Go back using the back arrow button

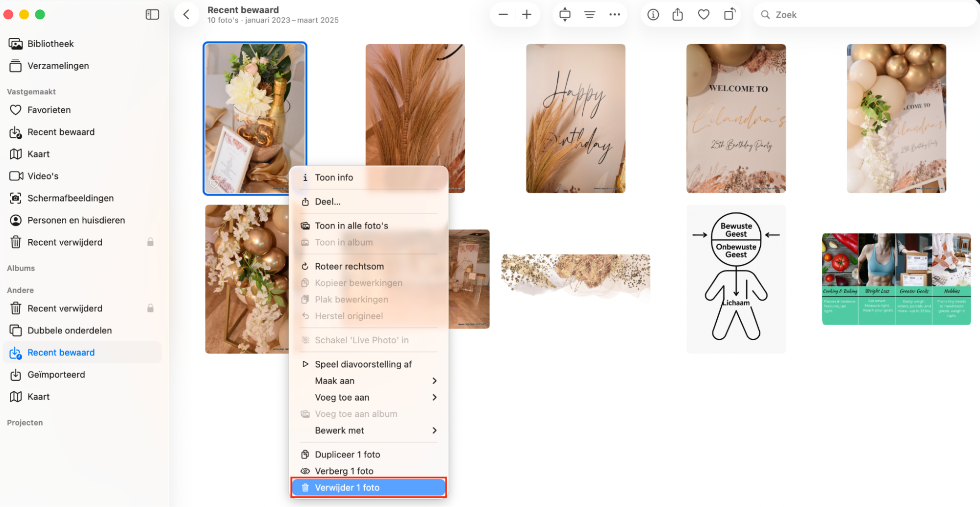point(186,14)
